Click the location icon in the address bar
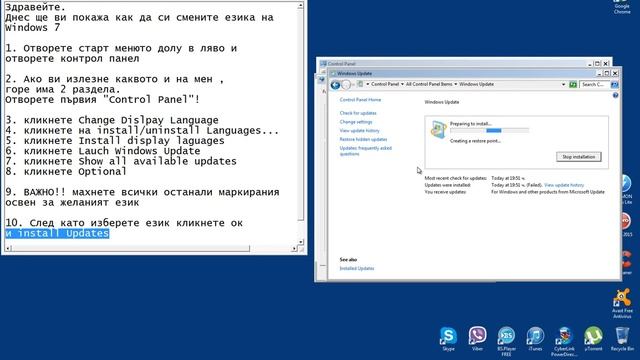 point(360,84)
